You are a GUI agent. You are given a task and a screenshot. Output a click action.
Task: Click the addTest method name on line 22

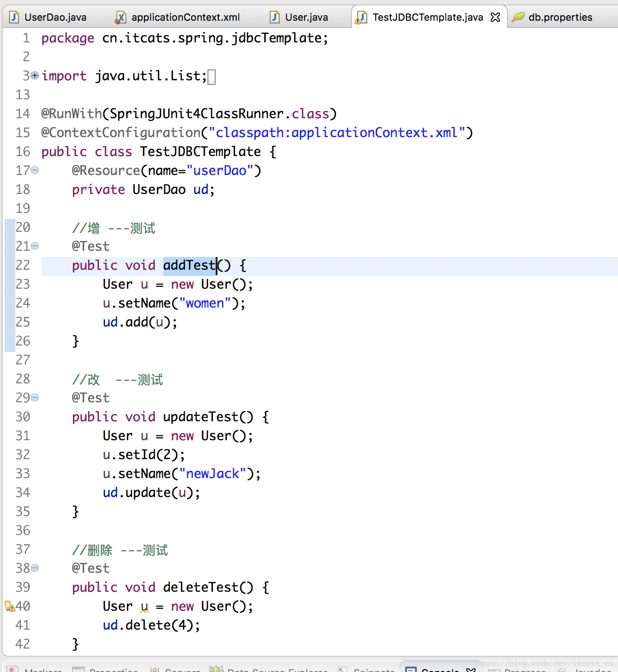[x=189, y=265]
